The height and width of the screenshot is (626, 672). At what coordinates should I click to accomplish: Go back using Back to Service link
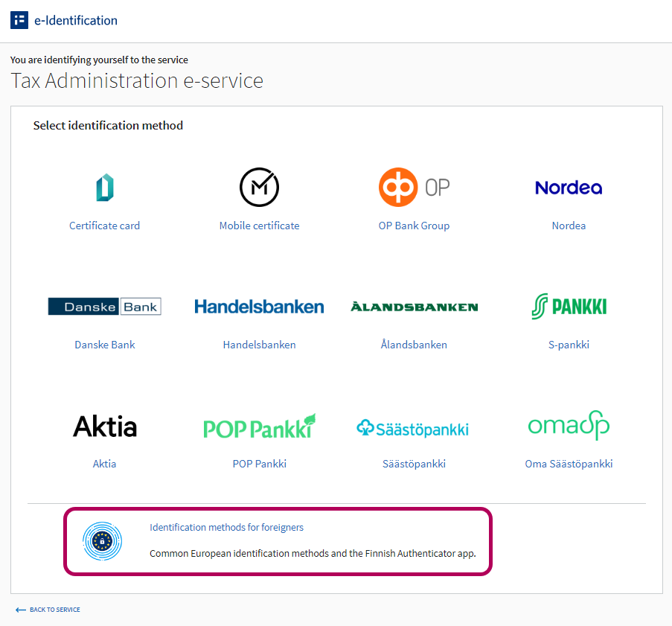coord(54,610)
